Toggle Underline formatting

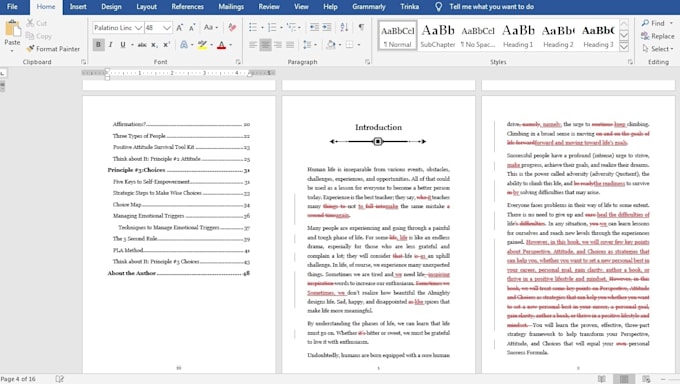(x=123, y=45)
